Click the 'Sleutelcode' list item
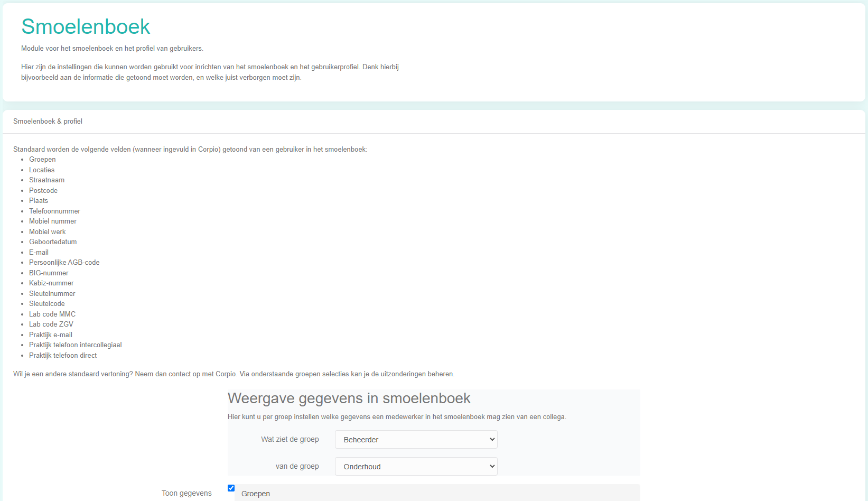Screen dimensions: 868x501 (x=47, y=303)
